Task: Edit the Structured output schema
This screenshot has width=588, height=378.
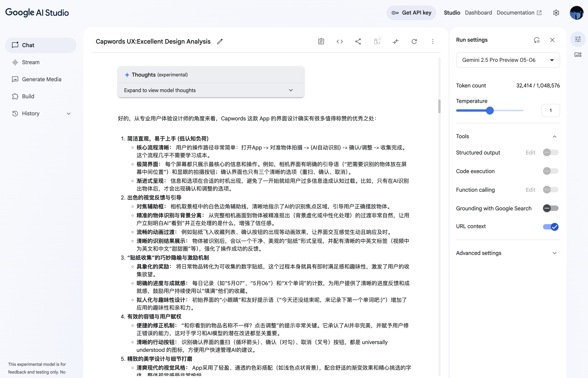Action: [530, 153]
